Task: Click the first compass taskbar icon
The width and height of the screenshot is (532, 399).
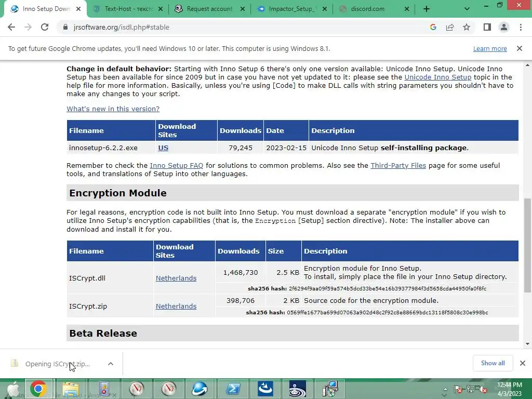Action: [x=137, y=389]
